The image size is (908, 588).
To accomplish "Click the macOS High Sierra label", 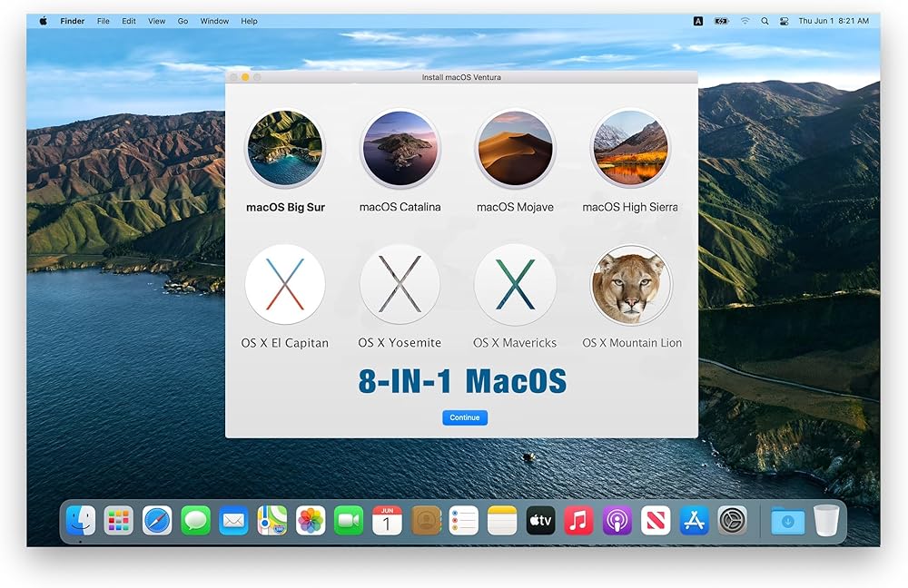I will 630,207.
